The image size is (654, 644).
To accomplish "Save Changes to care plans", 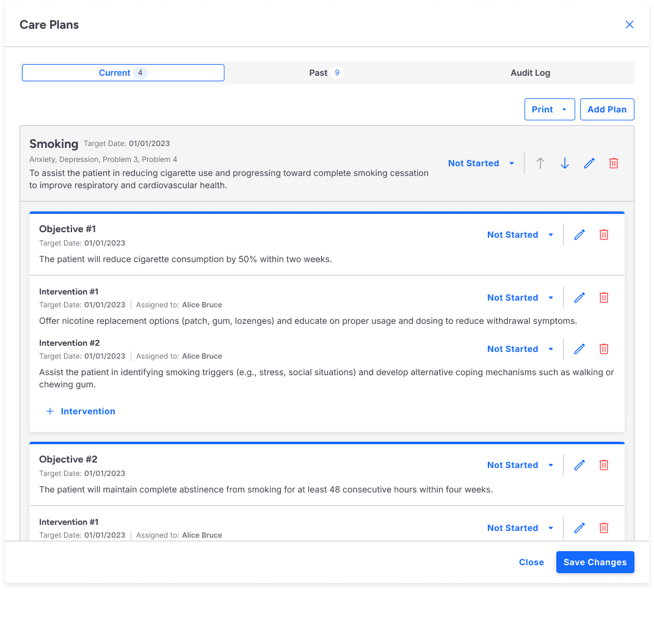I will [595, 562].
